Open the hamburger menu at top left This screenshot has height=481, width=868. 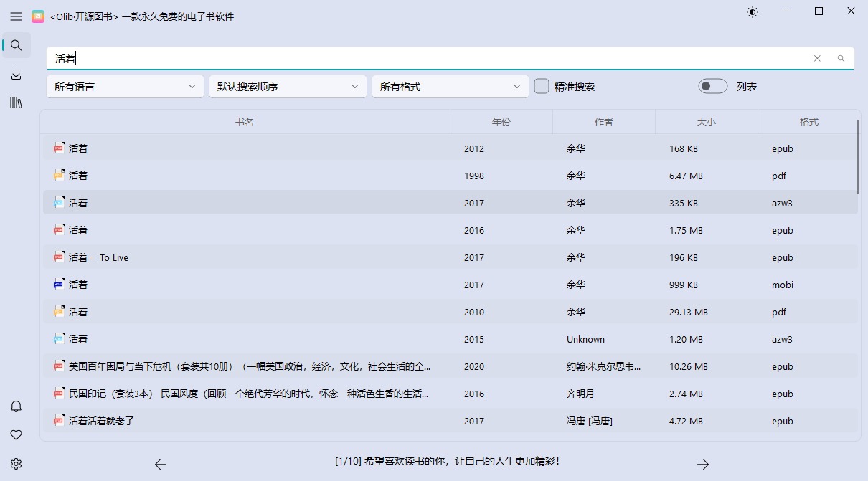pyautogui.click(x=16, y=16)
